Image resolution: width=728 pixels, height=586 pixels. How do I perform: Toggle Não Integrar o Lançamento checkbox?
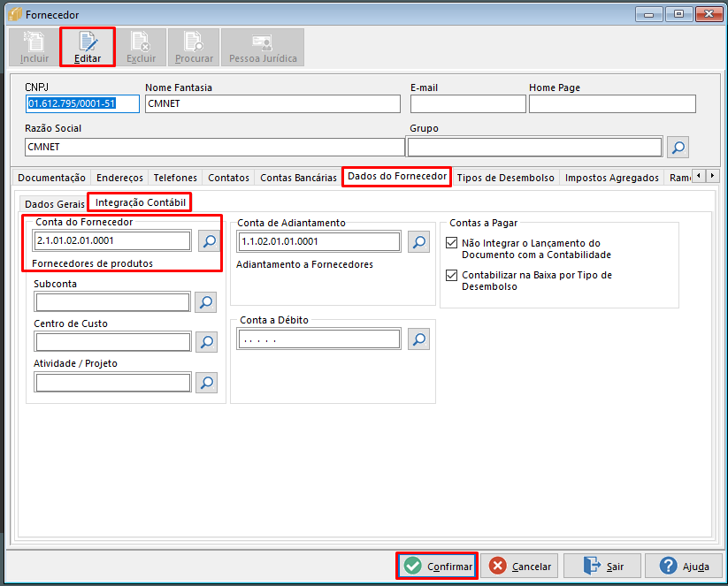(x=451, y=243)
